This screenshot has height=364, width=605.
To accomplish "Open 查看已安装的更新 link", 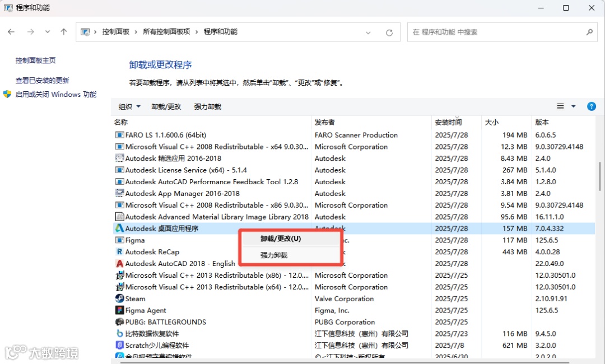I will tap(42, 81).
